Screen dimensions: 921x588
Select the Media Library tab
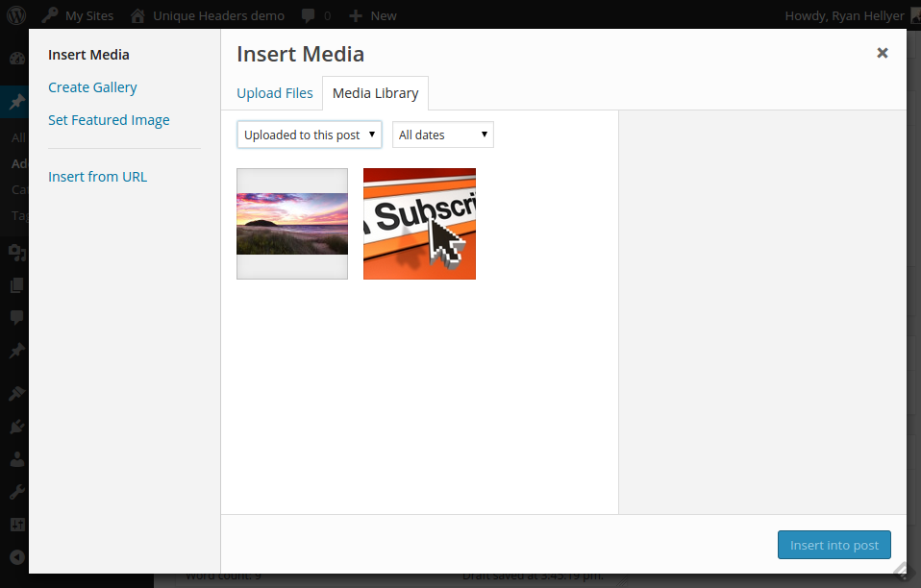(375, 93)
